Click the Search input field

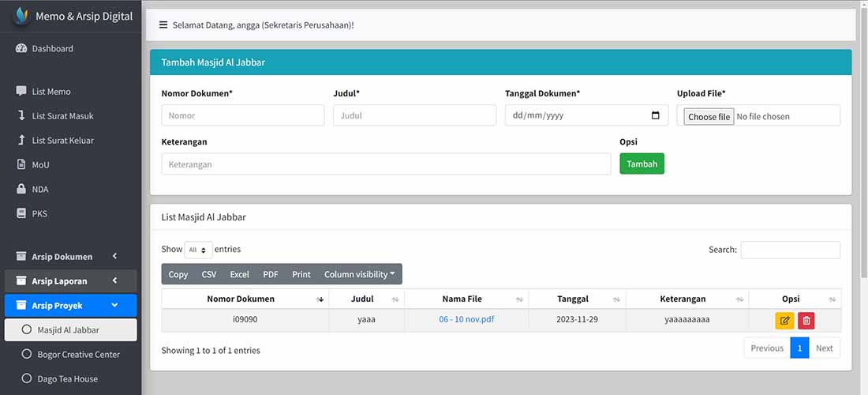tap(791, 250)
